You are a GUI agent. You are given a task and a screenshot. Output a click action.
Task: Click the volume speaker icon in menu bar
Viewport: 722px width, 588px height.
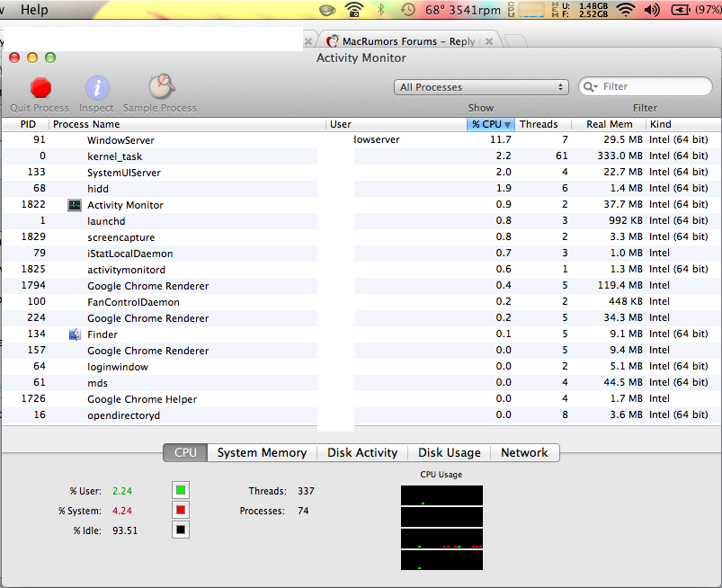(652, 10)
